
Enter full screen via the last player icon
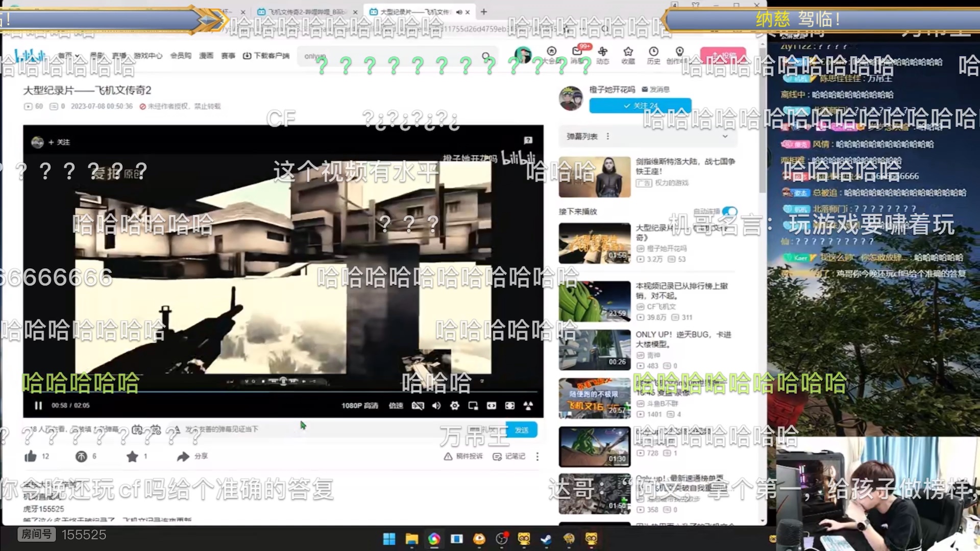point(528,406)
